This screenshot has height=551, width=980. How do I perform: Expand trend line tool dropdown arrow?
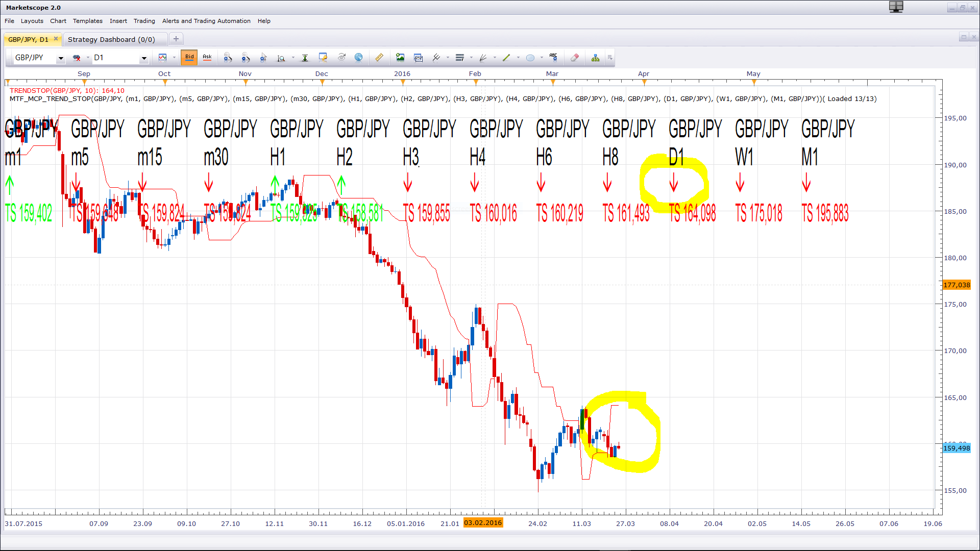(518, 58)
